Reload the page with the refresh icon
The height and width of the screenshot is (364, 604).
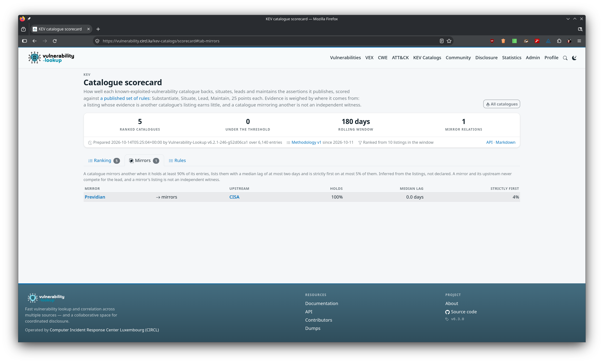[x=55, y=41]
